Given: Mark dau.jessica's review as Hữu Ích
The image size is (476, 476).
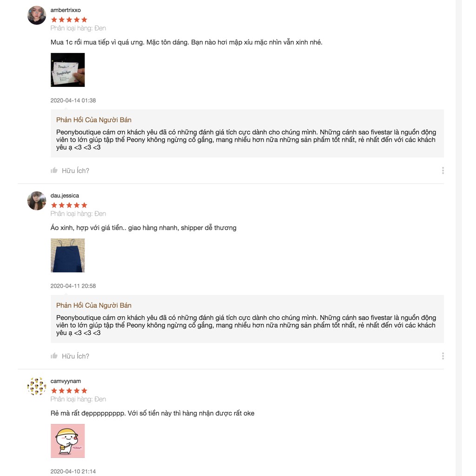Looking at the screenshot, I should (x=75, y=356).
